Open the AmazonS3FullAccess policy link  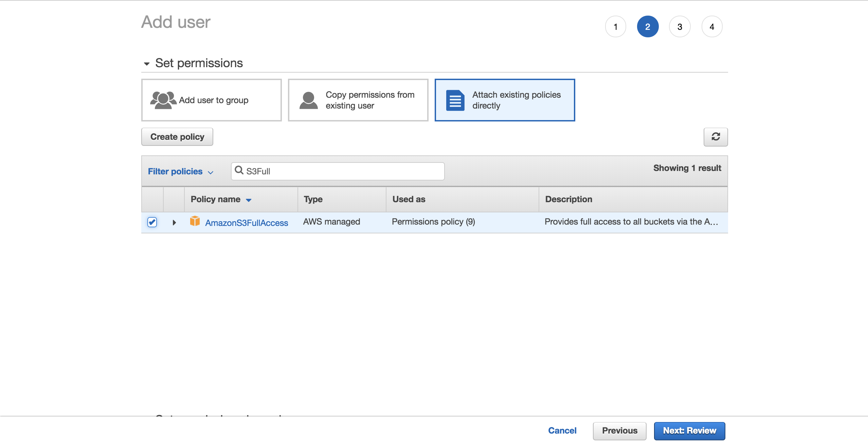tap(247, 223)
